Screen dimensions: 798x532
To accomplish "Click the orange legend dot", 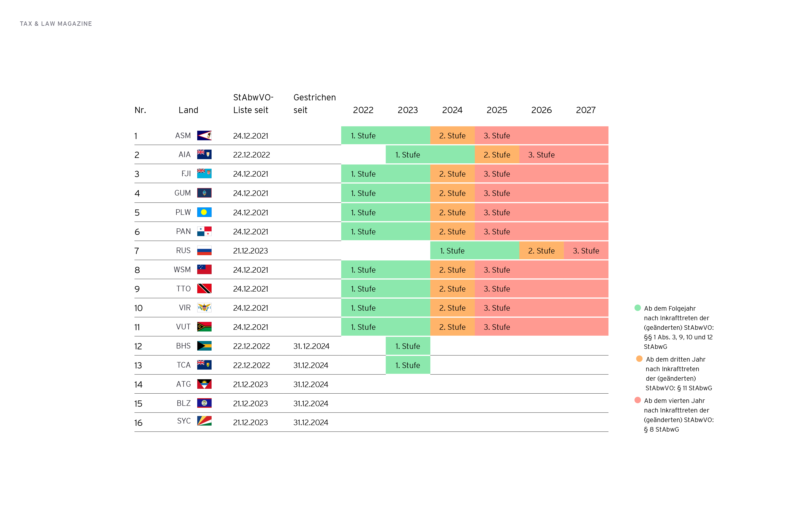I will click(x=639, y=359).
